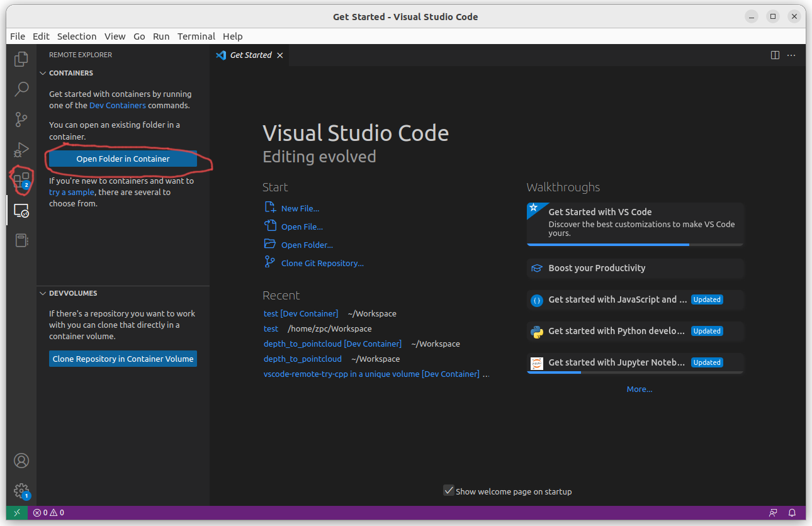Split the editor to the right
The image size is (812, 526).
pos(775,55)
